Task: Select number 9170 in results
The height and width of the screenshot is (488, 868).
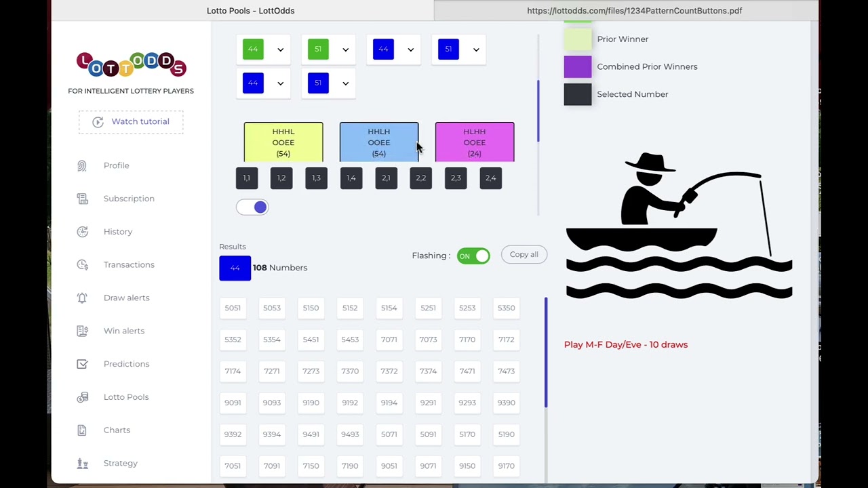Action: click(x=507, y=466)
